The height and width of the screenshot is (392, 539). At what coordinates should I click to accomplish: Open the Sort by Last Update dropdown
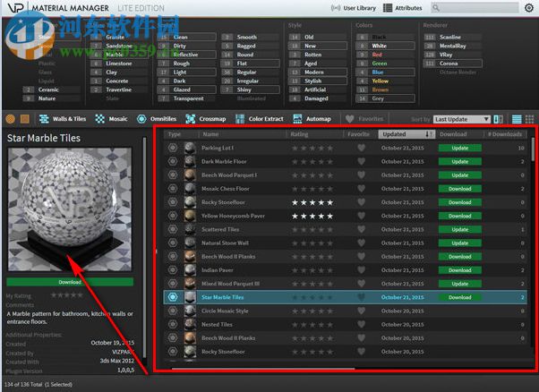(462, 119)
